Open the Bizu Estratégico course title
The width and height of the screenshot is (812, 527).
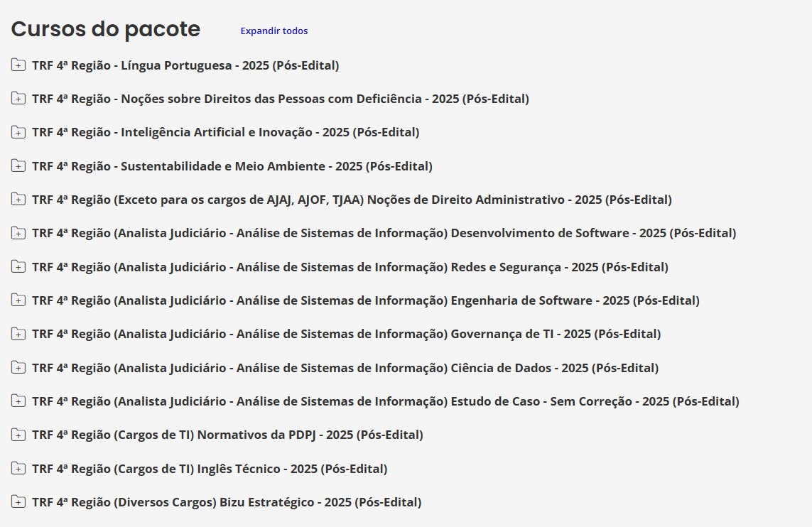(227, 502)
